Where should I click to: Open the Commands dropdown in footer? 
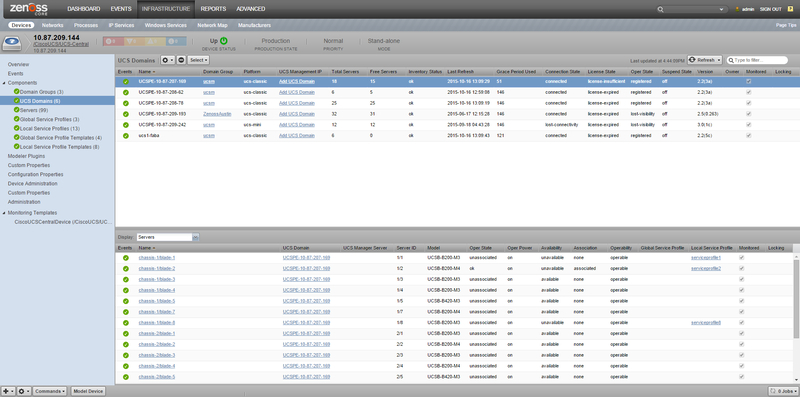coord(50,391)
